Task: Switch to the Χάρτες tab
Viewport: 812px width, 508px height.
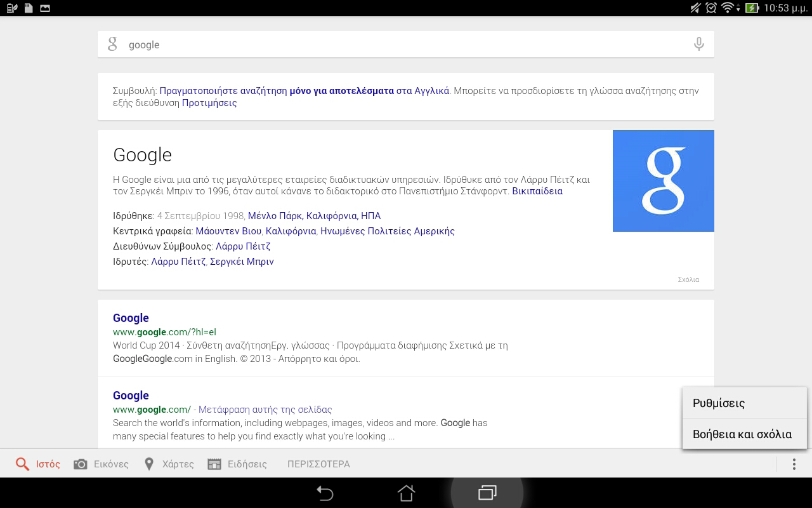Action: tap(169, 464)
